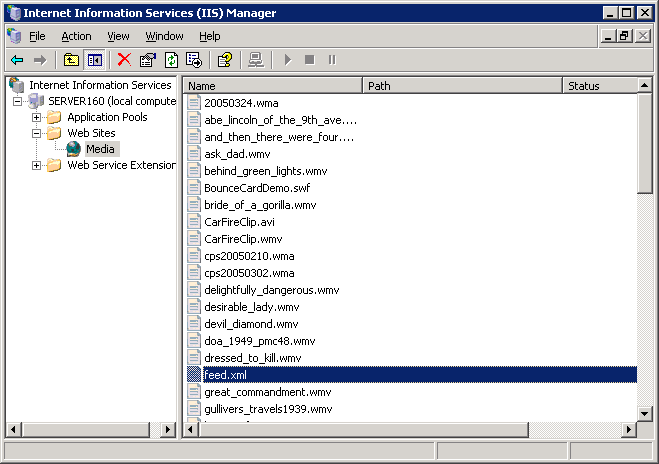Select and_then_there_were_four file
This screenshot has height=464, width=659.
pyautogui.click(x=279, y=137)
